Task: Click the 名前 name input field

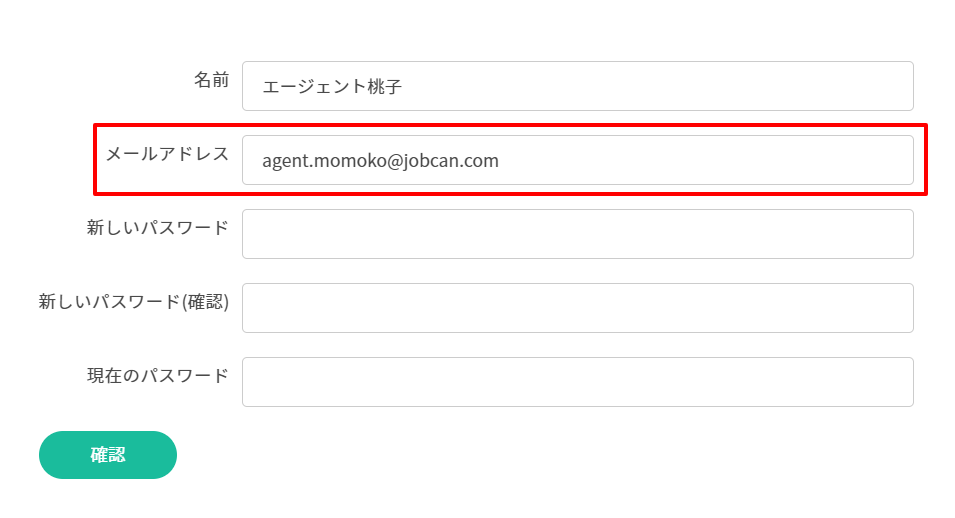Action: pyautogui.click(x=577, y=86)
